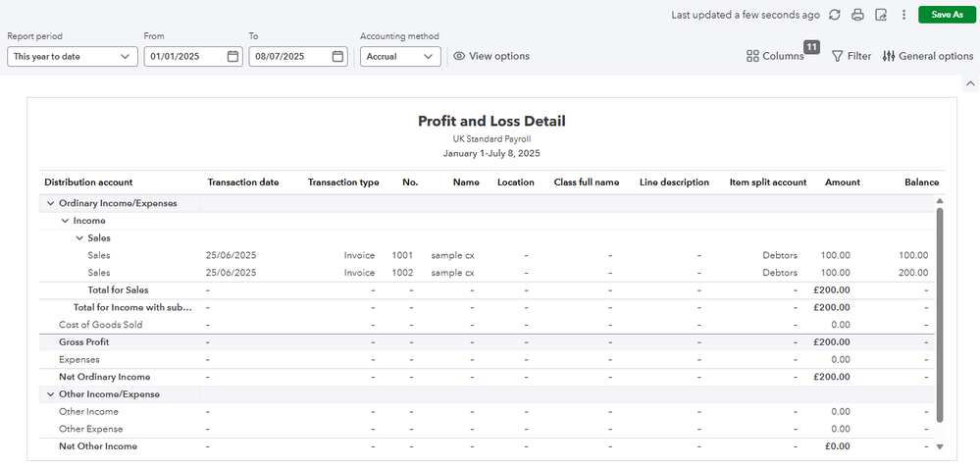Collapse the report header toolbar chevron

point(970,83)
